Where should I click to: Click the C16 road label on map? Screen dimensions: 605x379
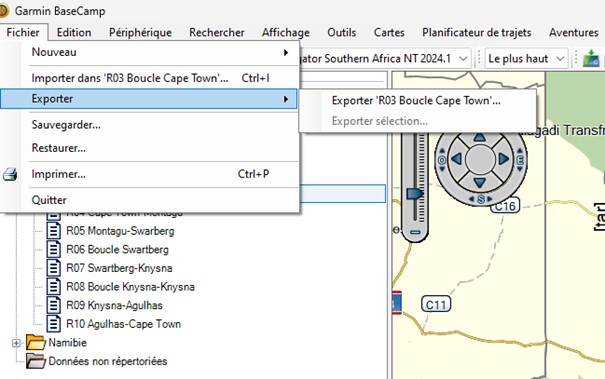tap(505, 206)
